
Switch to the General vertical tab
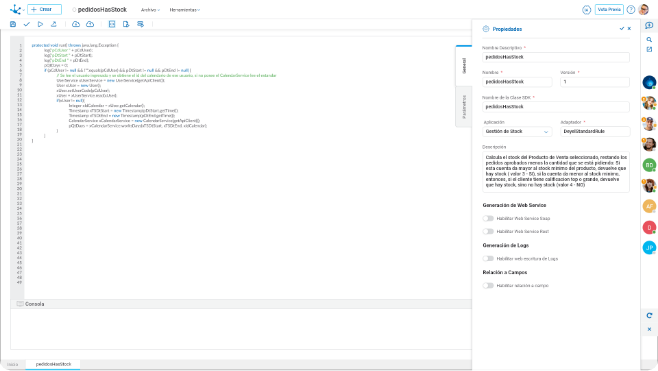(464, 66)
